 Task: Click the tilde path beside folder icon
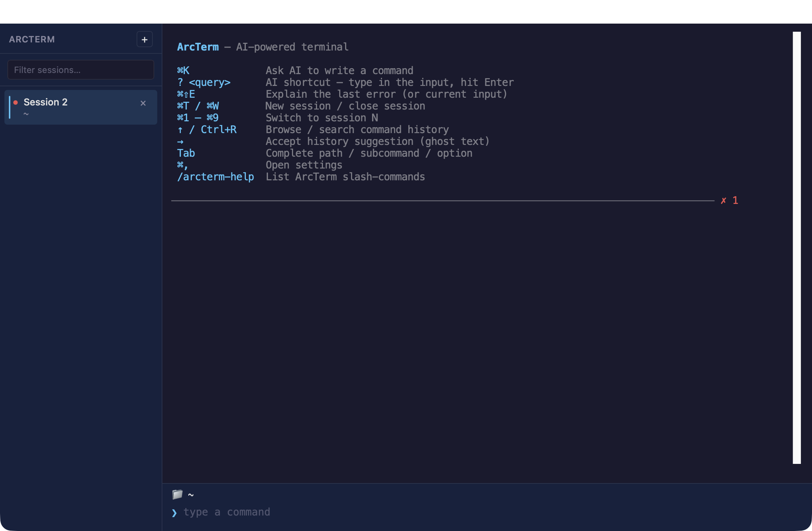tap(191, 495)
